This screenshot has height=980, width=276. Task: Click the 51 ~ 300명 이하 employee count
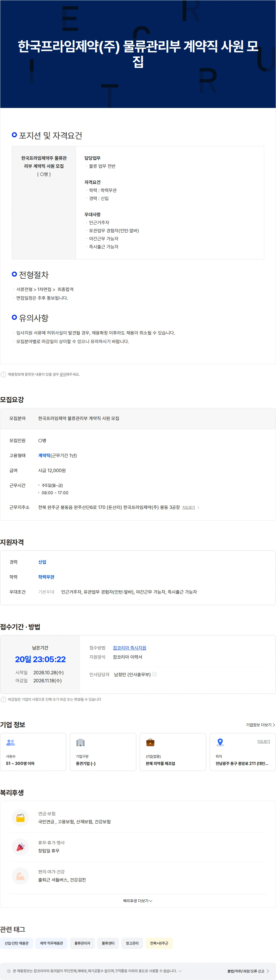coord(20,763)
